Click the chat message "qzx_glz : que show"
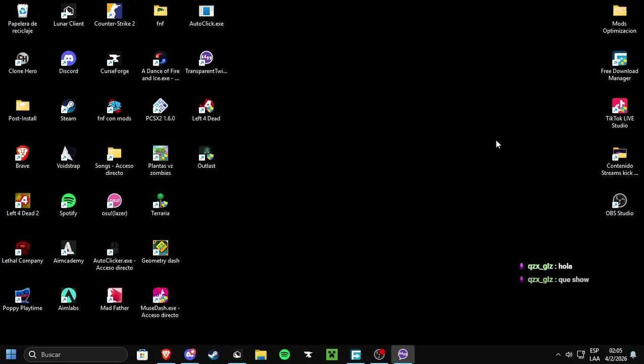 (x=554, y=280)
